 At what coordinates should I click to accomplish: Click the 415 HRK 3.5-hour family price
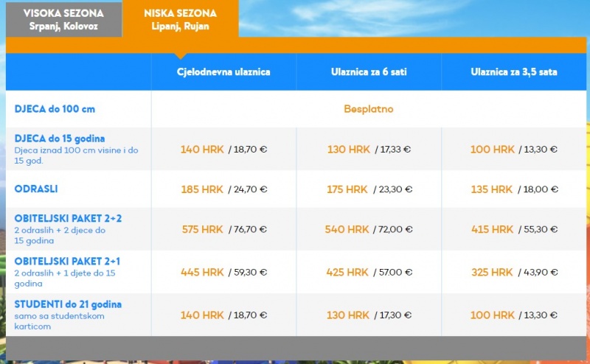click(x=492, y=230)
